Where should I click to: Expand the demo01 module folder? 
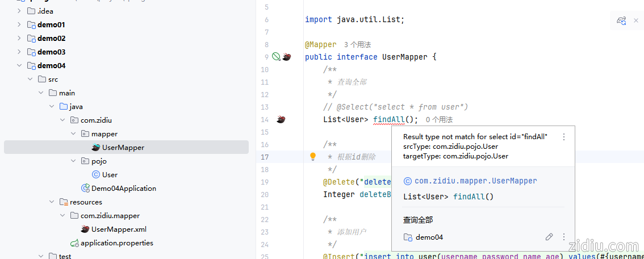click(x=19, y=24)
